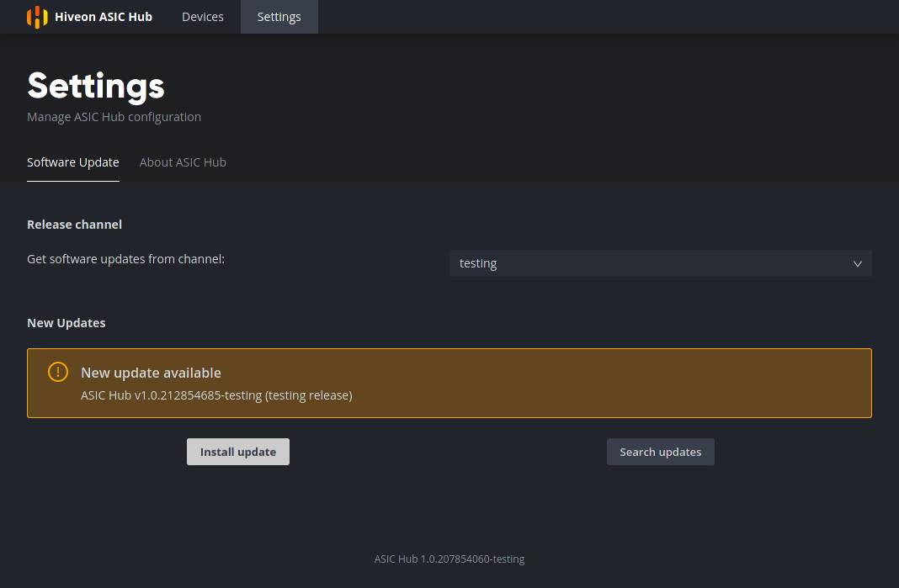This screenshot has height=588, width=899.
Task: Navigate to Settings in the top bar
Action: click(x=279, y=16)
